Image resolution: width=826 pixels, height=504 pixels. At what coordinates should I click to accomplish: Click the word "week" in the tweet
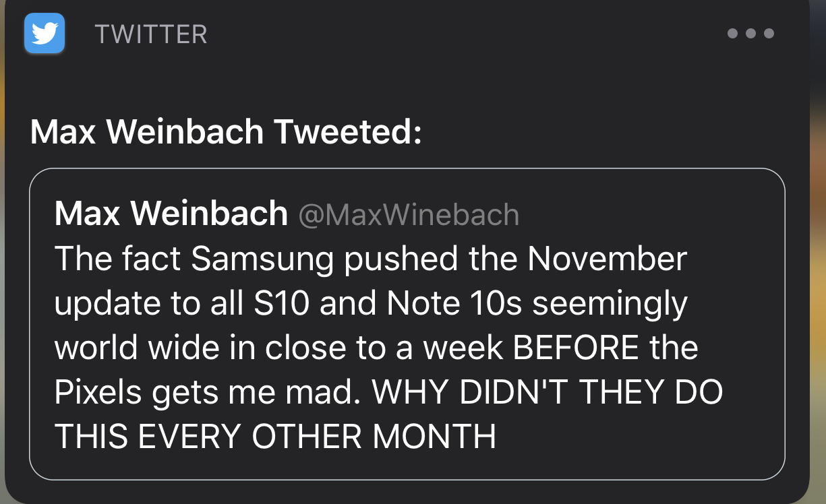464,348
